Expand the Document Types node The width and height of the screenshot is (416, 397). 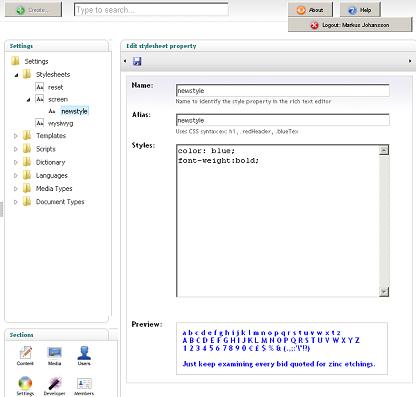coord(16,202)
